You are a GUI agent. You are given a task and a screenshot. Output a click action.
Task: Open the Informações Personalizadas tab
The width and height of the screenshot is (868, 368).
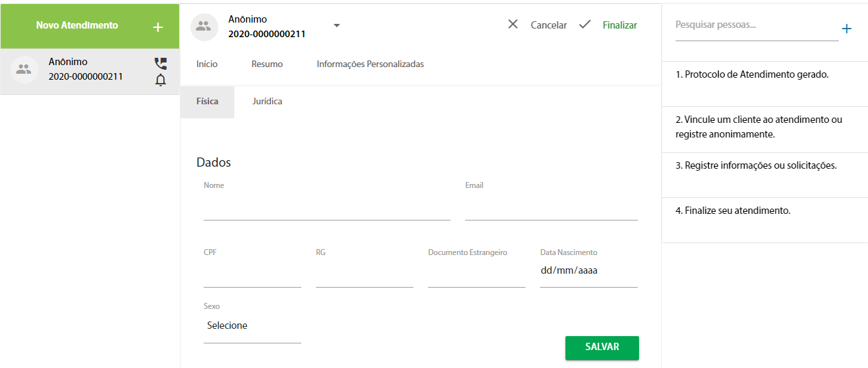tap(370, 64)
